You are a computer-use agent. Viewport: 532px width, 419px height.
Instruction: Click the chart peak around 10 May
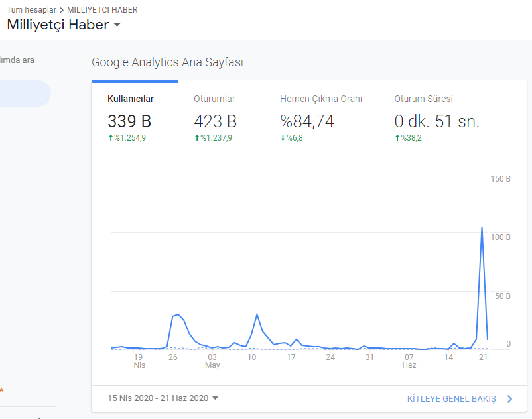[257, 314]
